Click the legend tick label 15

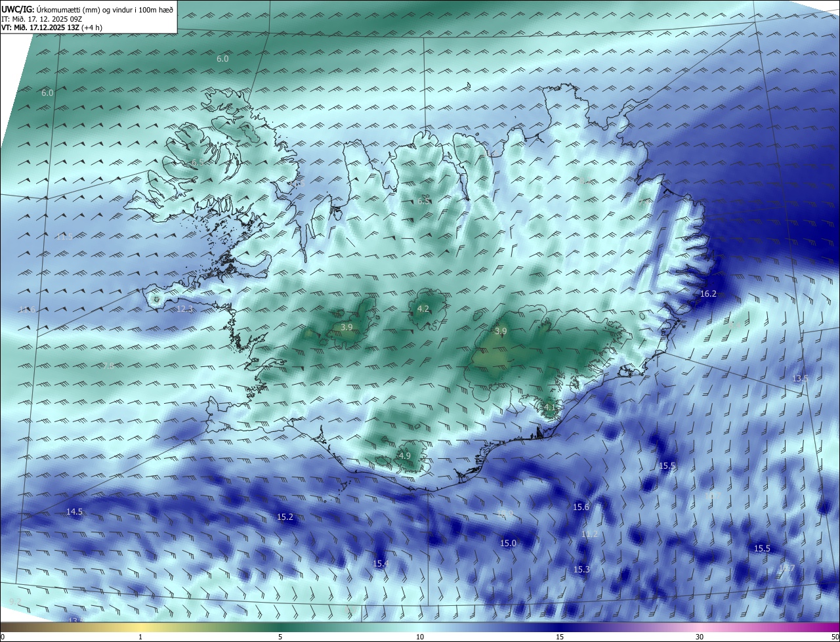560,637
